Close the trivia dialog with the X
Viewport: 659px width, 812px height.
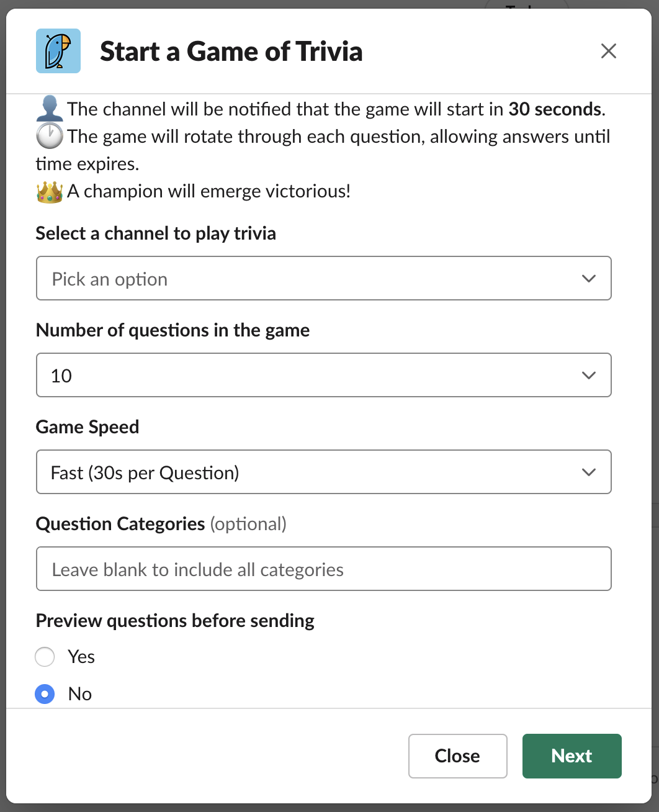pos(609,51)
